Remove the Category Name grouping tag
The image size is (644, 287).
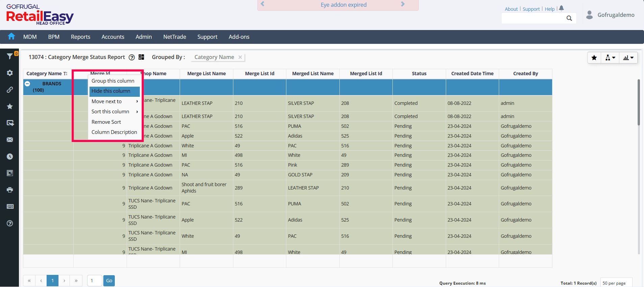click(240, 57)
